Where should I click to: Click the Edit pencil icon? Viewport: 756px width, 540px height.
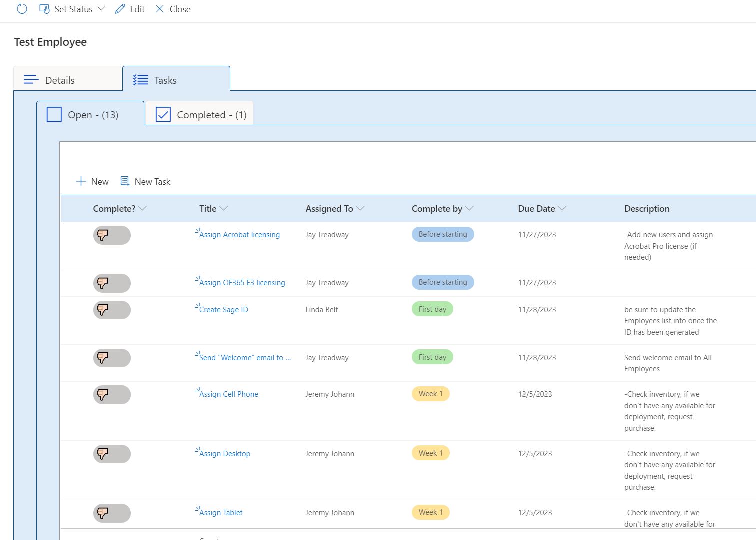(x=120, y=9)
